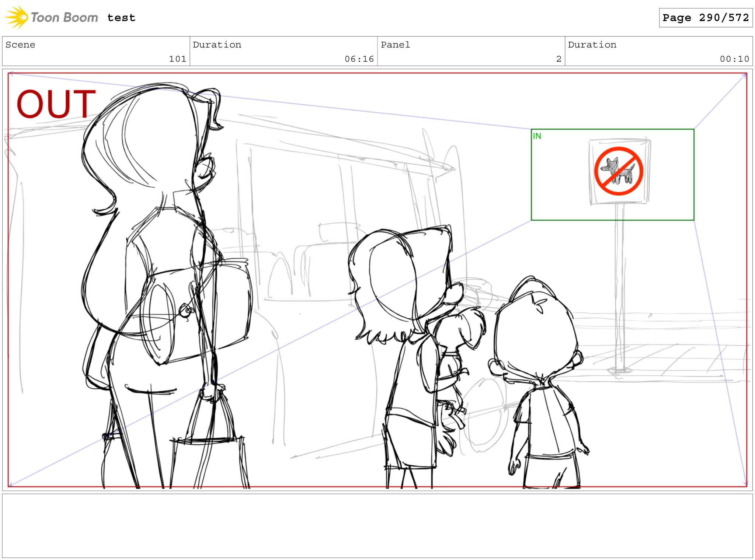The image size is (755, 560).
Task: Click the Toon Boom brand text
Action: point(64,18)
